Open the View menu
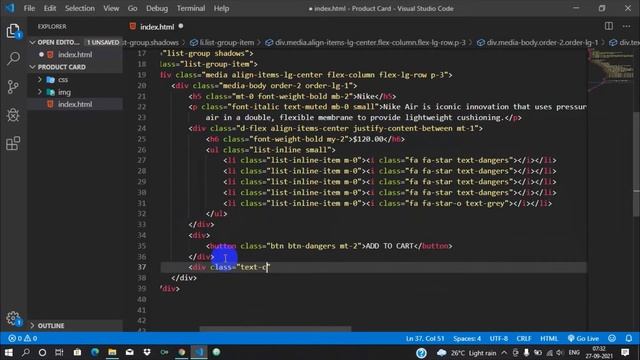The image size is (640, 360). (x=111, y=8)
